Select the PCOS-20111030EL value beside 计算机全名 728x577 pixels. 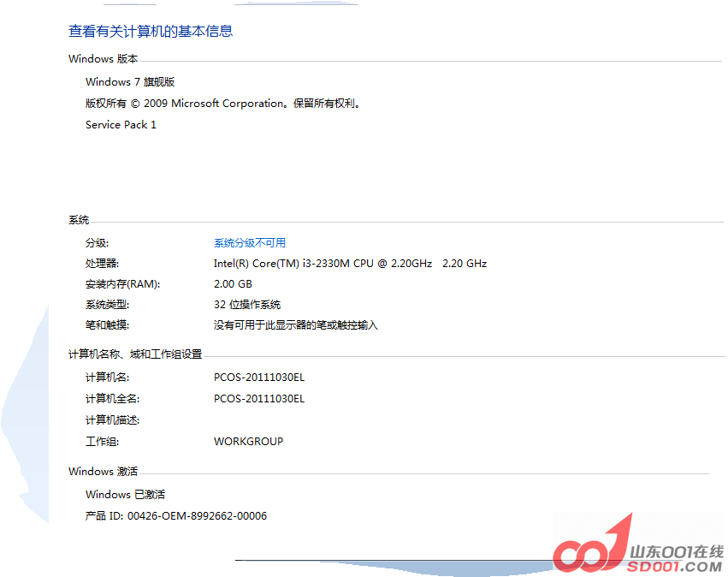pyautogui.click(x=259, y=399)
